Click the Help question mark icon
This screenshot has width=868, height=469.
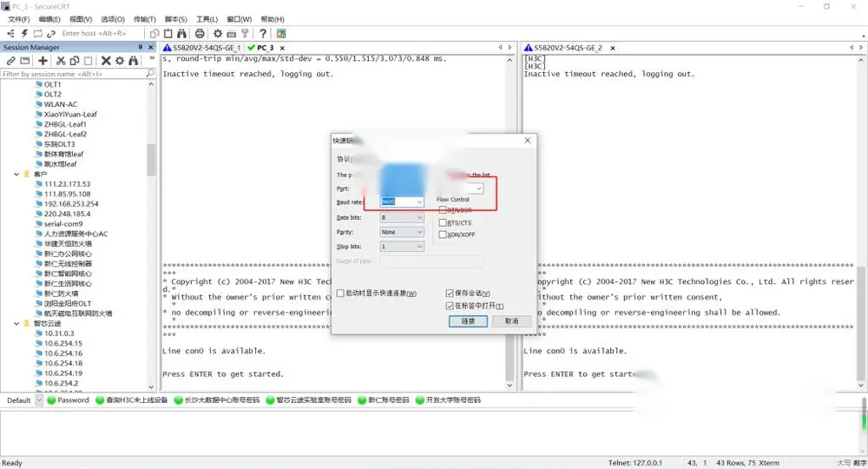click(x=263, y=33)
